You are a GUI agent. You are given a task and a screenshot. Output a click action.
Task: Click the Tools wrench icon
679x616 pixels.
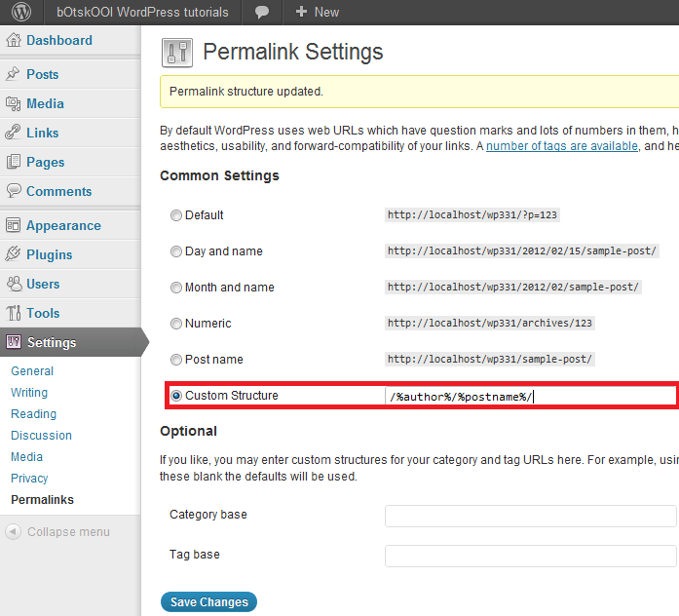coord(14,313)
